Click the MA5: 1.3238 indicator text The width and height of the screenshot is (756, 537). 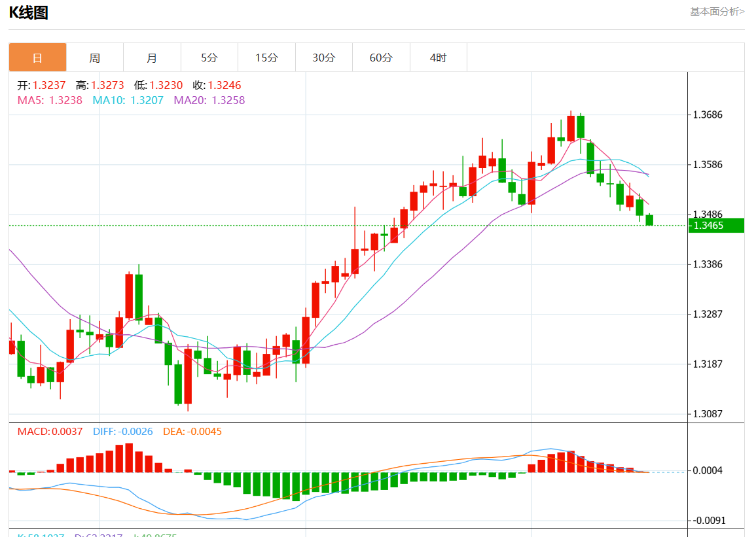pyautogui.click(x=50, y=100)
